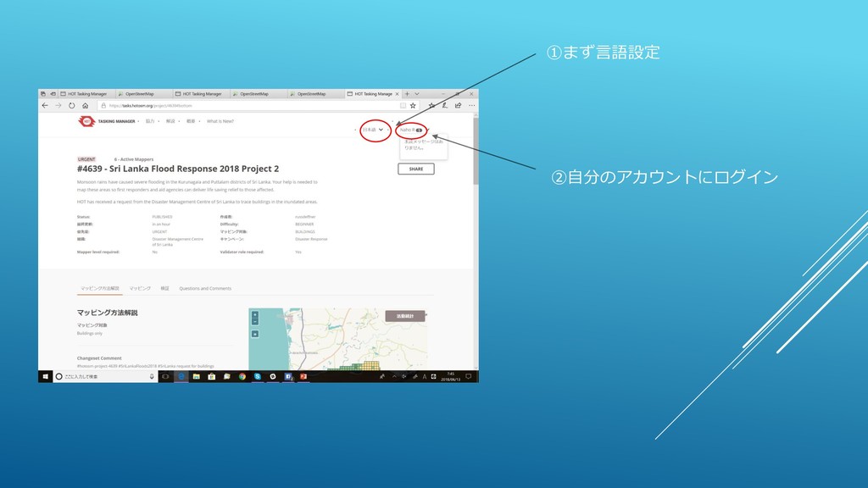Open the マッピング方法解説 instructions tab
Screen dimensions: 868x488
100,288
